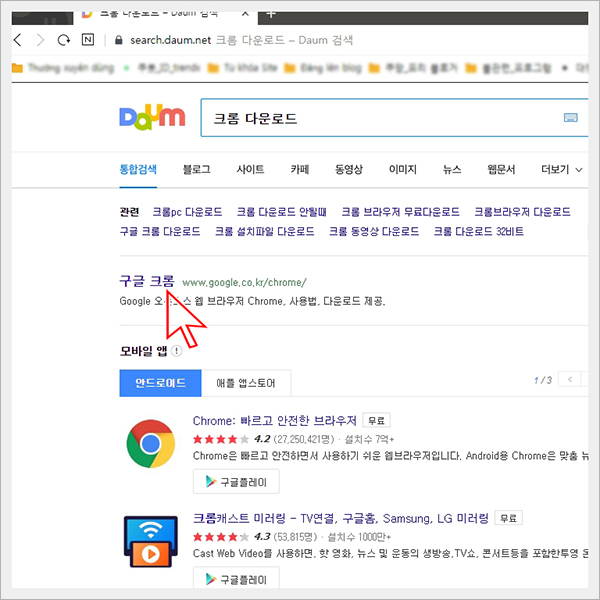Click the lock icon beside search.daum.net

tap(119, 40)
